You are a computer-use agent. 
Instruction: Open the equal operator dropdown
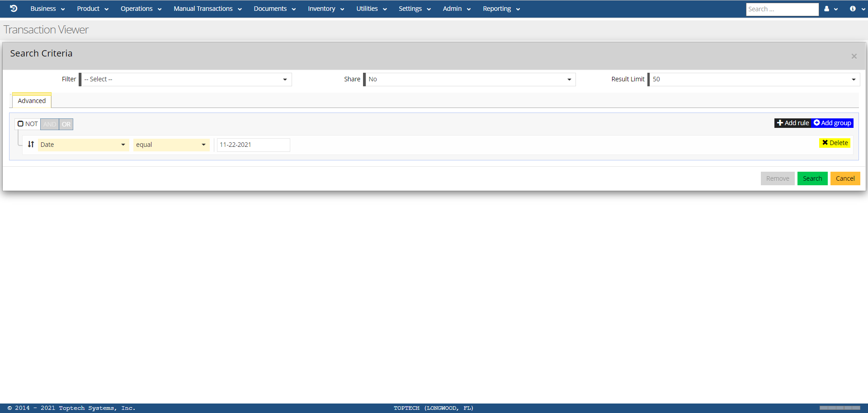(171, 145)
